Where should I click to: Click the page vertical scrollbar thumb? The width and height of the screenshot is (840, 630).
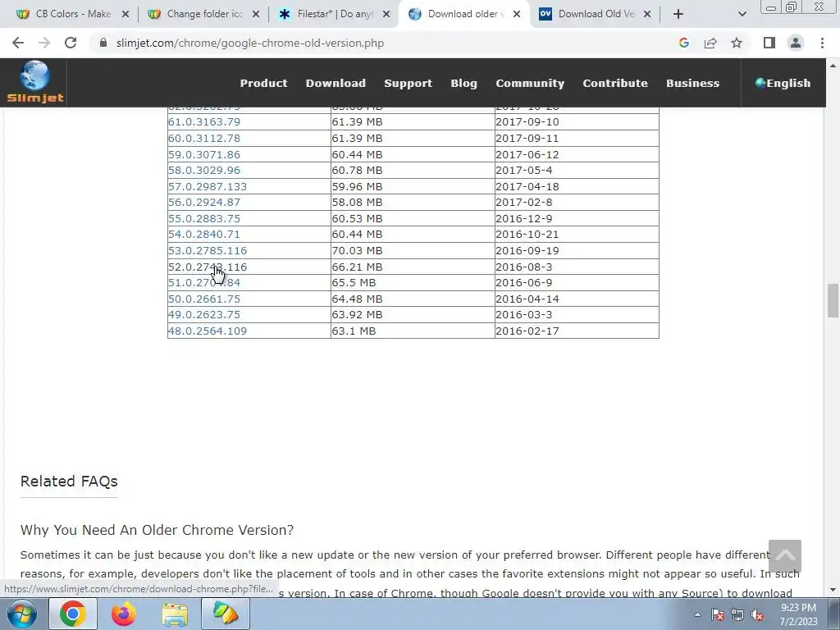[x=833, y=301]
